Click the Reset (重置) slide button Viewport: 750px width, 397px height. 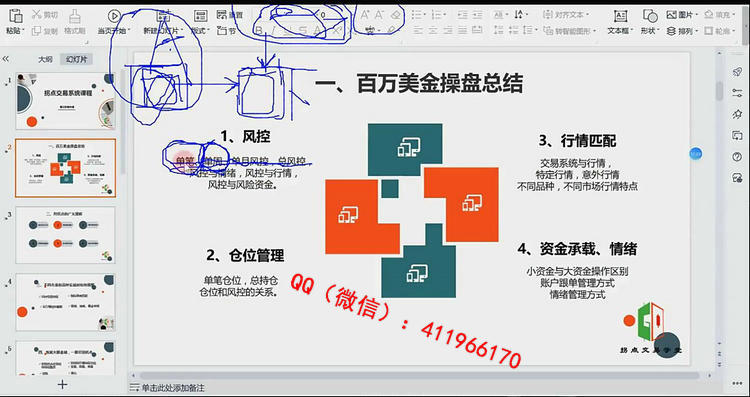pos(230,15)
